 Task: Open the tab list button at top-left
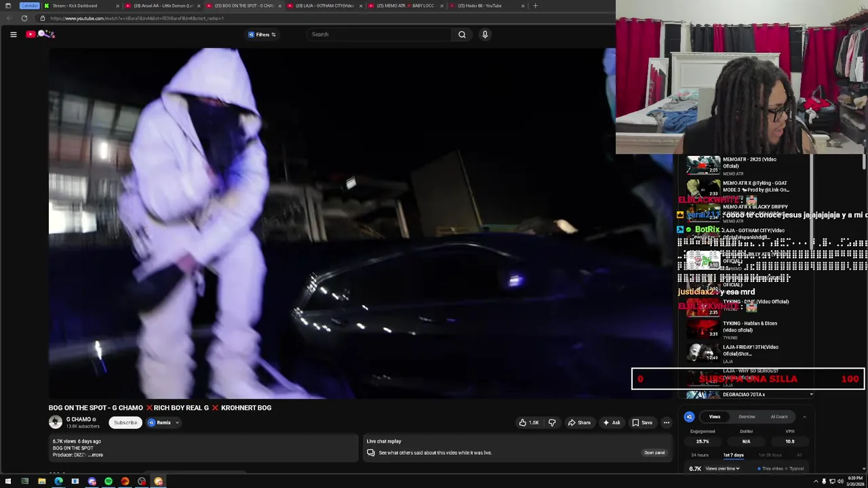pos(7,5)
